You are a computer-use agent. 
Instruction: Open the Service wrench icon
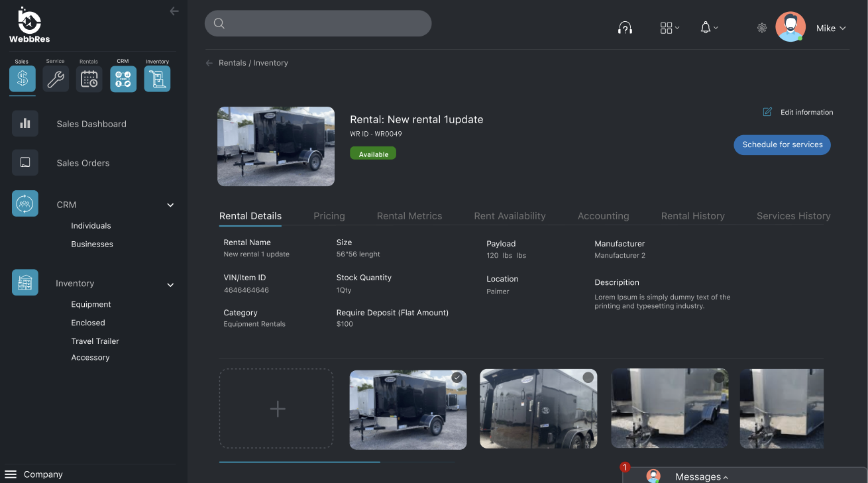(x=55, y=78)
